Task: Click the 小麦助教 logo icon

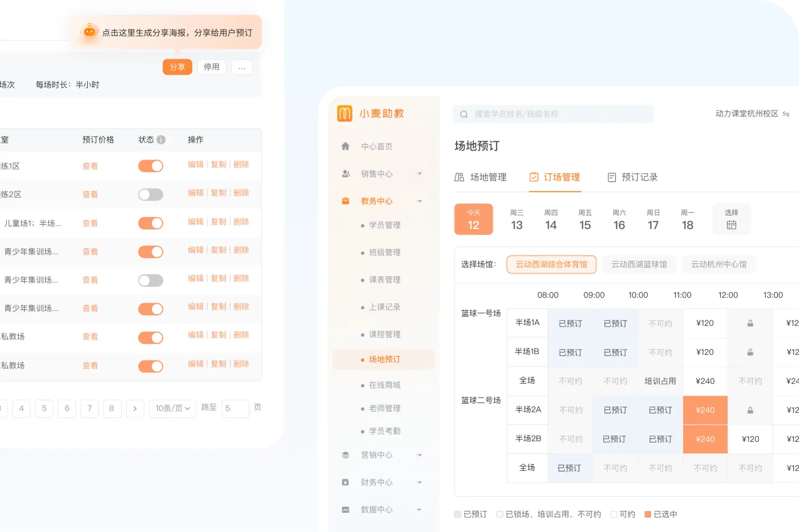Action: click(345, 113)
